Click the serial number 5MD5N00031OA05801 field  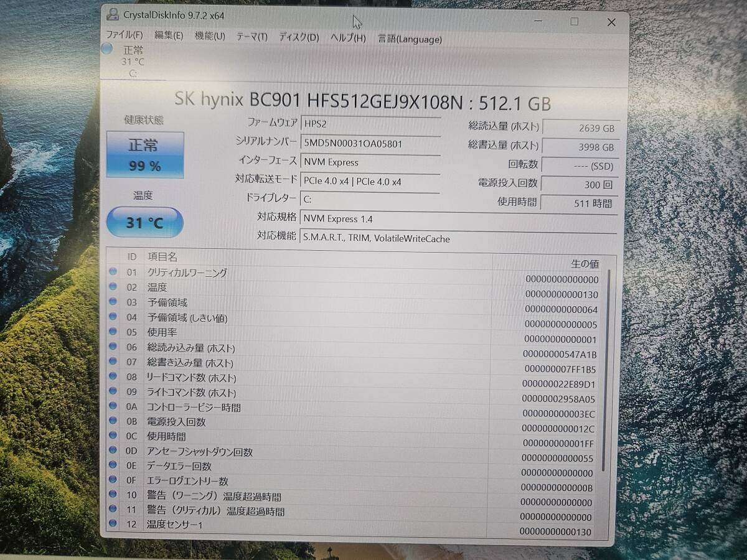click(x=371, y=143)
